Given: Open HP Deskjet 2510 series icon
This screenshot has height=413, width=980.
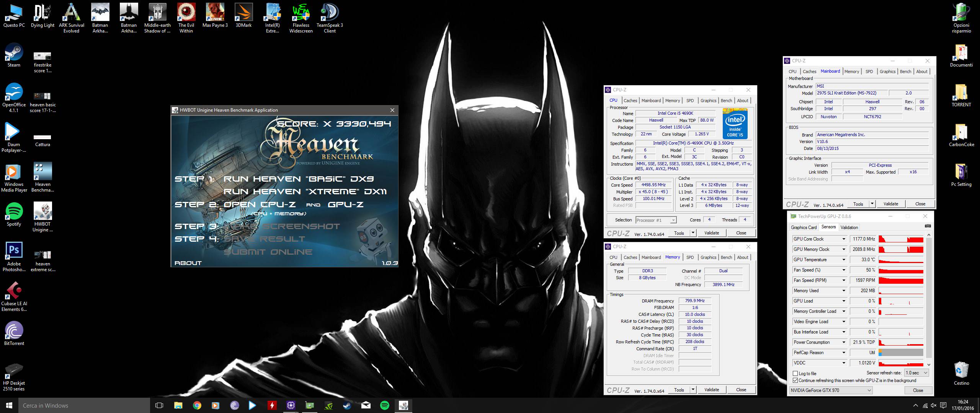Looking at the screenshot, I should click(14, 376).
